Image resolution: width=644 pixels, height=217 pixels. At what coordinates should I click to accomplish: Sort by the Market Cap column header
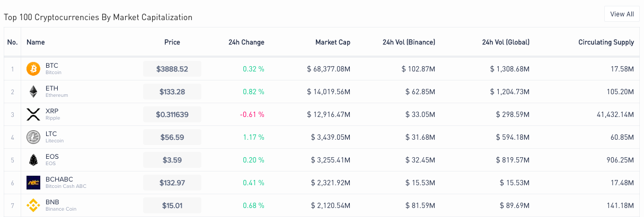coord(333,42)
